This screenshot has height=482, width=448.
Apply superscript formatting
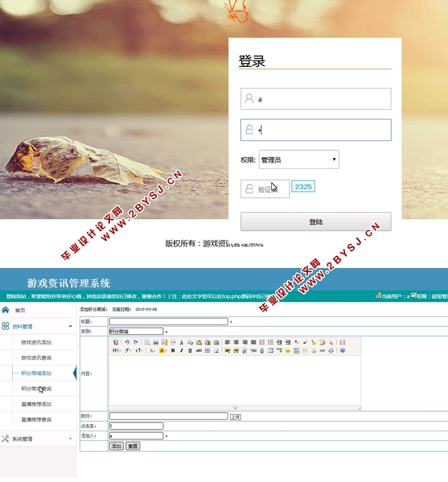305,342
